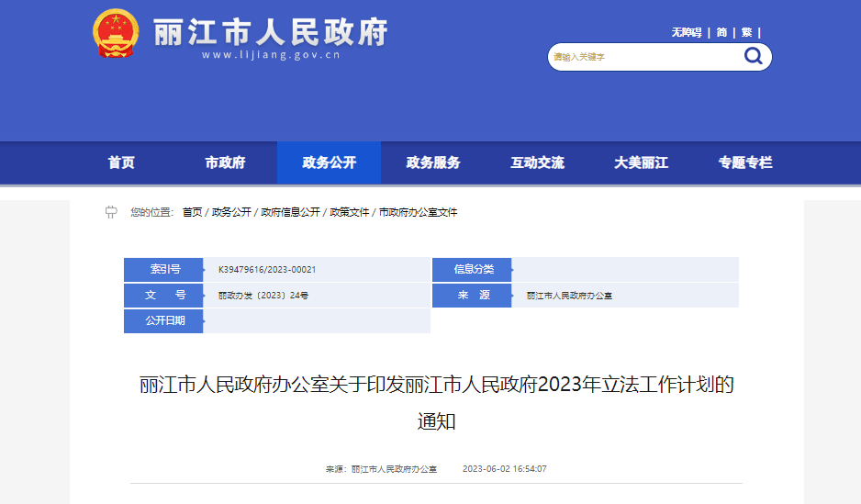
Task: Switch to simplified Chinese 简
Action: point(721,32)
